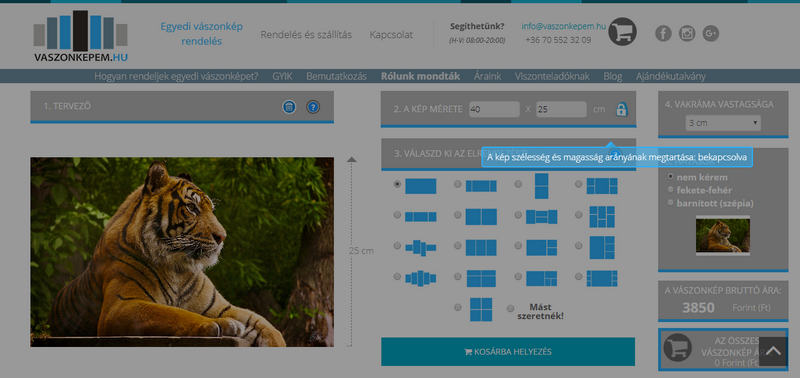Open 'Hogyan rendeljek egyedi vászonképet?' menu item
The width and height of the screenshot is (800, 378).
177,77
